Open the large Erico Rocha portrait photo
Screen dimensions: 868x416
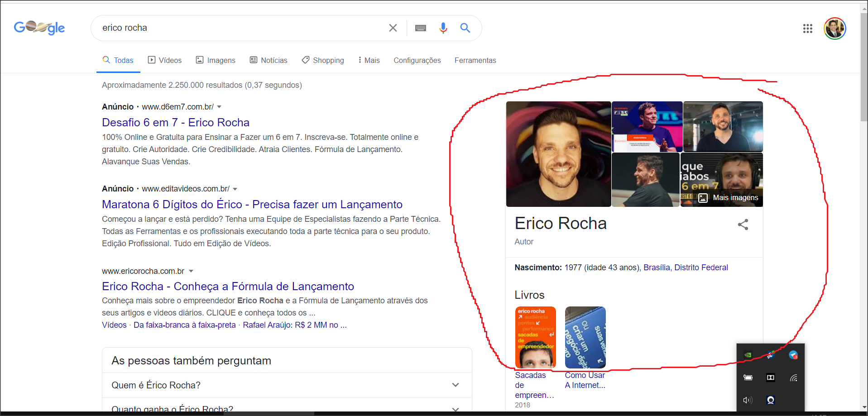click(x=558, y=154)
